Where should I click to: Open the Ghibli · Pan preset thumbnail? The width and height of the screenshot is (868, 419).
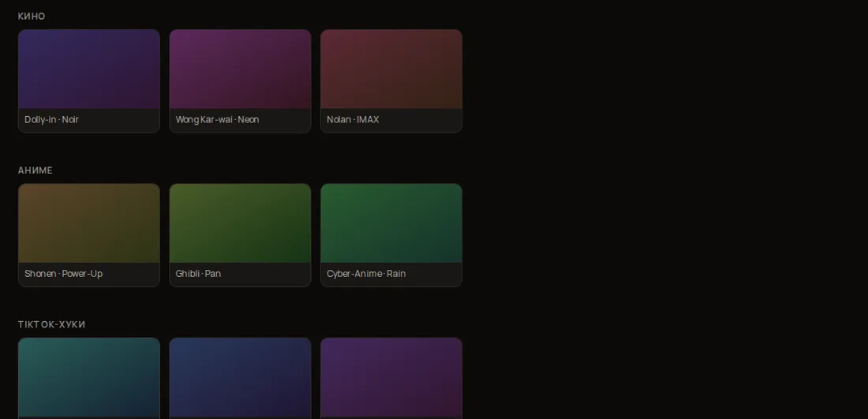240,223
